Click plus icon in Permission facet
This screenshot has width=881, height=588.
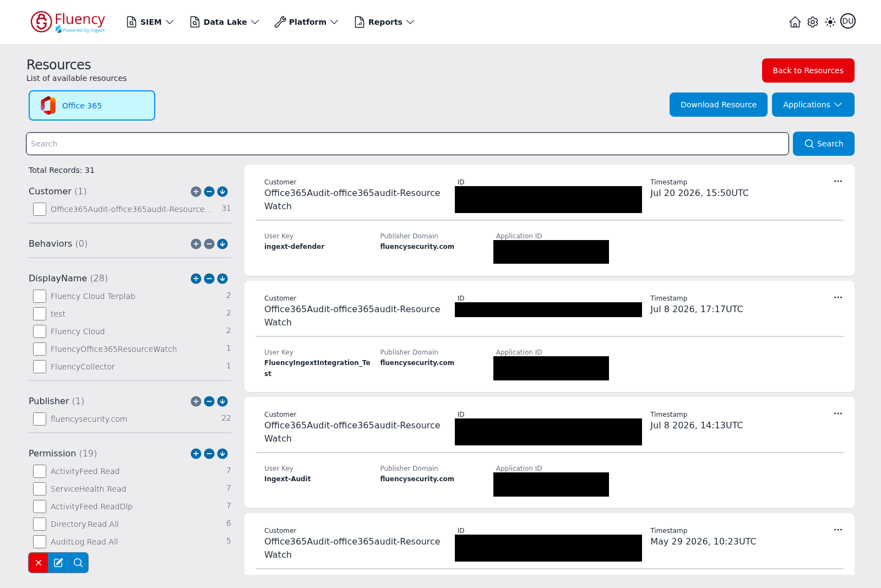196,454
